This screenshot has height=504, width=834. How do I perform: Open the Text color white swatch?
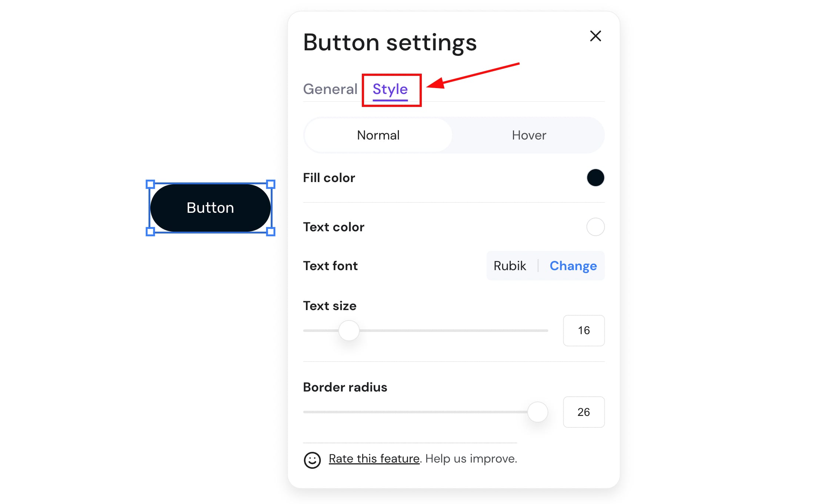pos(596,227)
